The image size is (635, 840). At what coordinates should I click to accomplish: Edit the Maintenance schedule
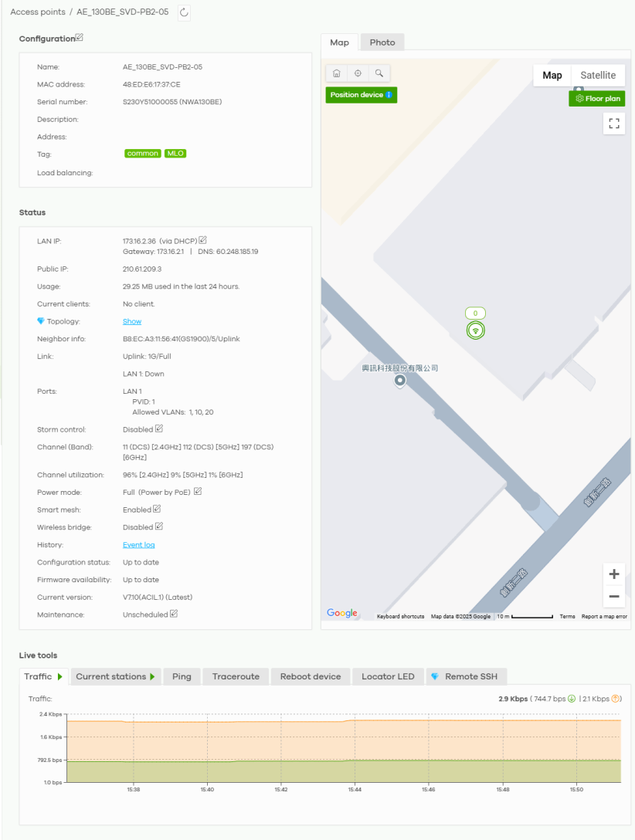pyautogui.click(x=174, y=614)
